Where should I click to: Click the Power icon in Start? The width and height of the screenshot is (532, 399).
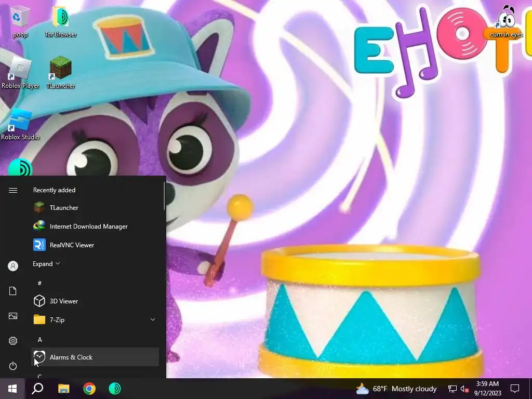13,366
